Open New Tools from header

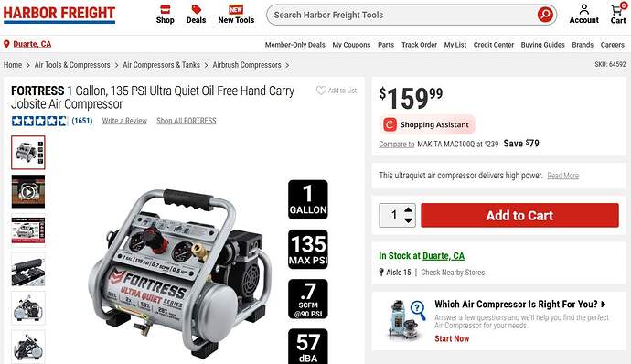click(236, 15)
